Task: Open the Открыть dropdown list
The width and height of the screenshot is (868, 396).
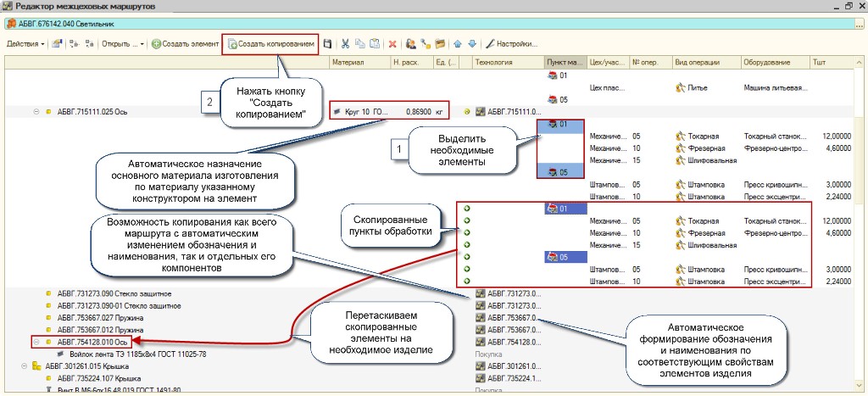Action: pos(123,43)
